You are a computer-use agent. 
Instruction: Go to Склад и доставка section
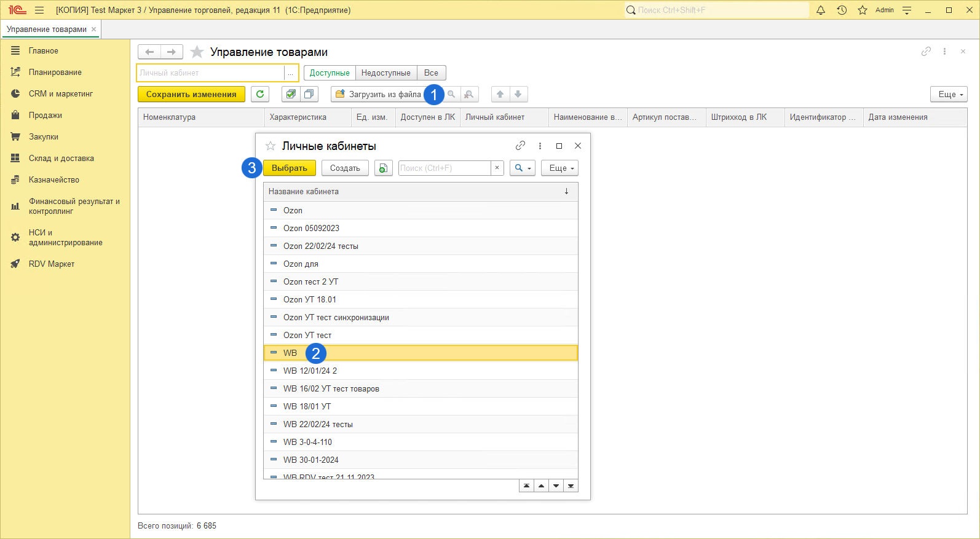pos(61,158)
